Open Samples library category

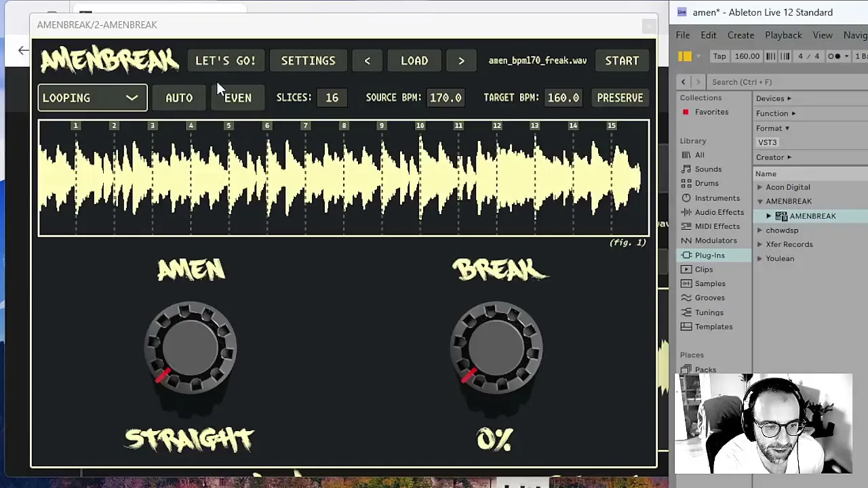point(709,283)
